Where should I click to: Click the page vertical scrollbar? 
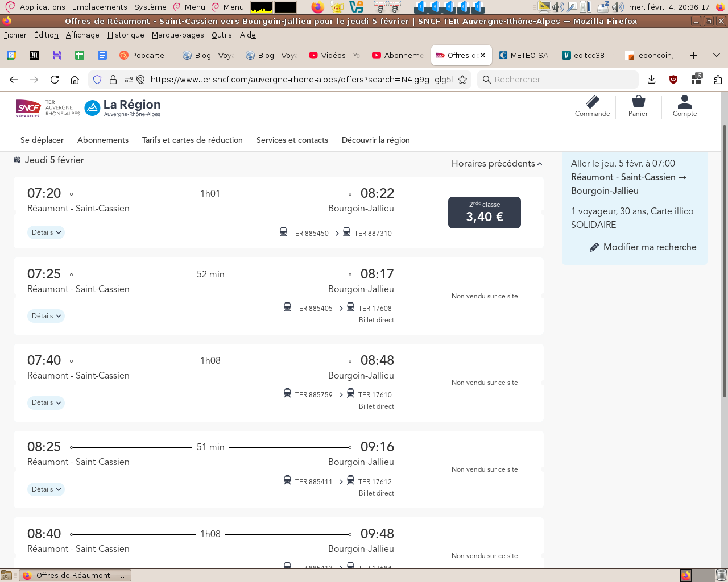(x=724, y=261)
